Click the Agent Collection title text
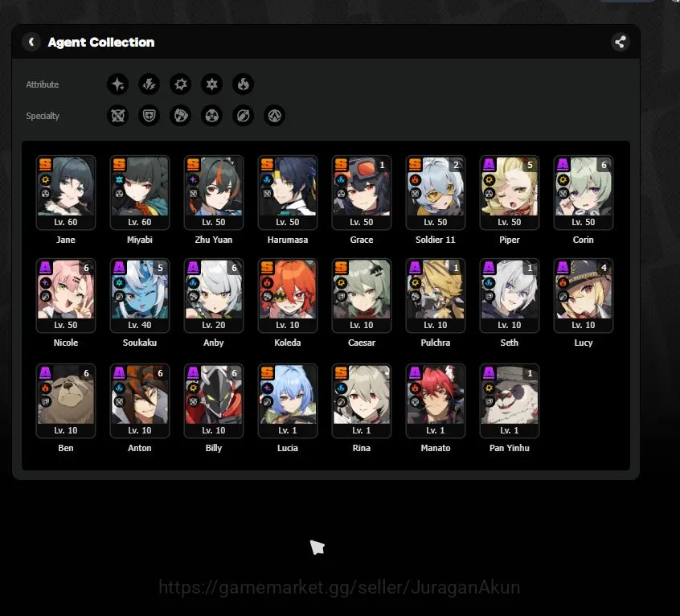 tap(101, 42)
